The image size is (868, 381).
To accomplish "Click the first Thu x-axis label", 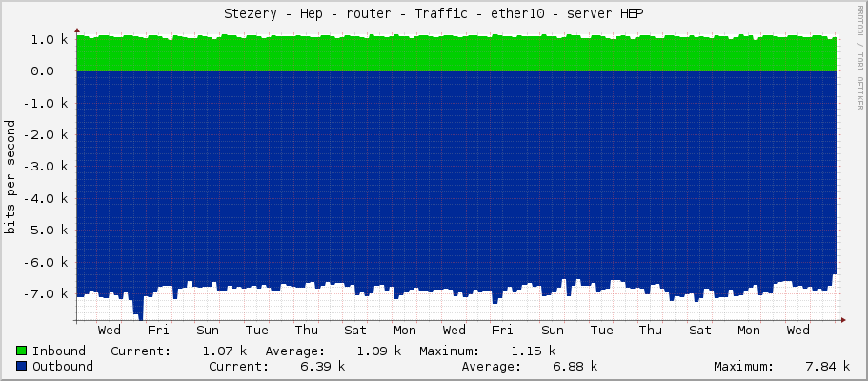I will [306, 331].
